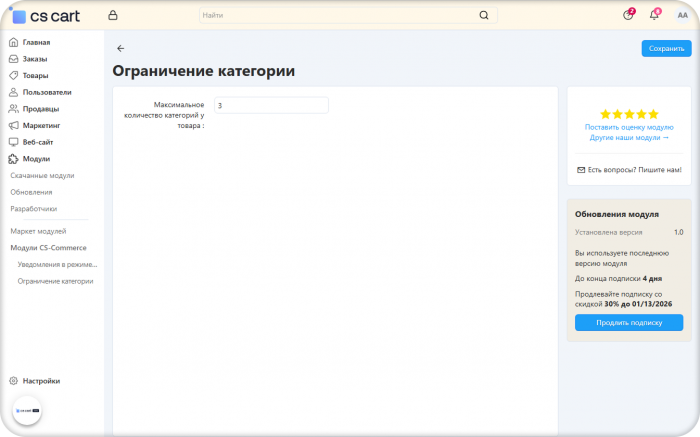Select Ограничение категории sidebar item
The width and height of the screenshot is (700, 437).
55,281
